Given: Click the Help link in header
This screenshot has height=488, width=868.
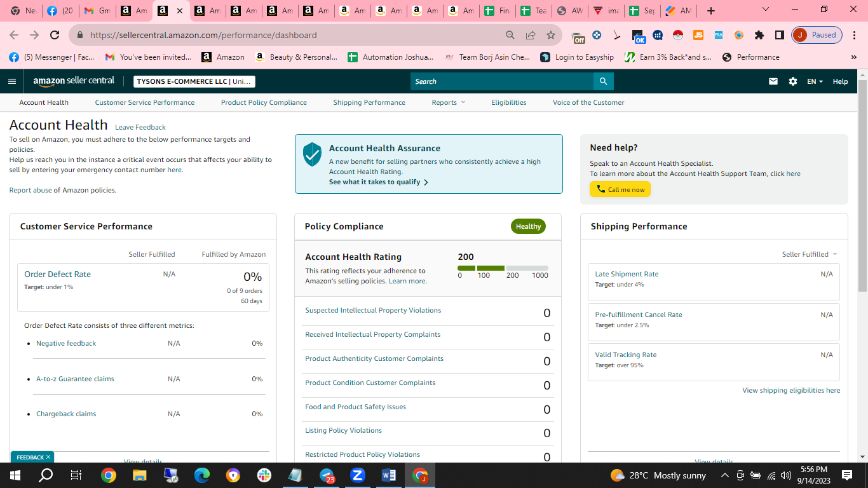Looking at the screenshot, I should click(x=840, y=81).
